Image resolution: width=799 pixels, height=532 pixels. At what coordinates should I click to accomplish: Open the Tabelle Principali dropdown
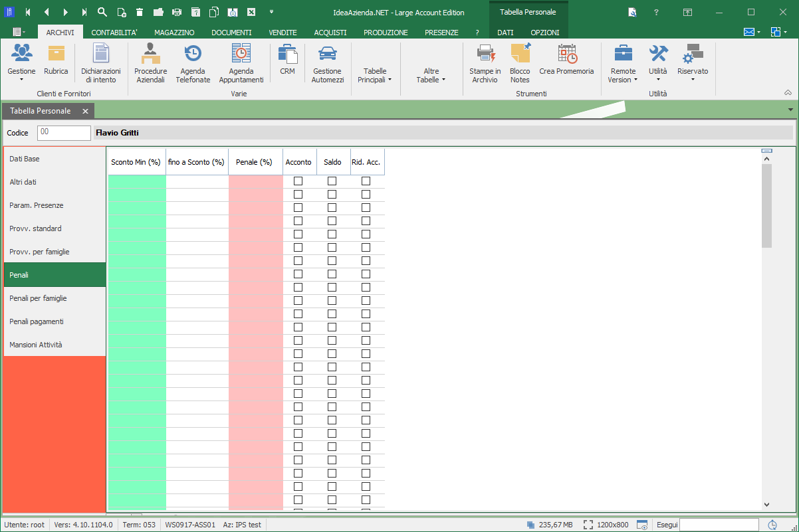coord(375,75)
